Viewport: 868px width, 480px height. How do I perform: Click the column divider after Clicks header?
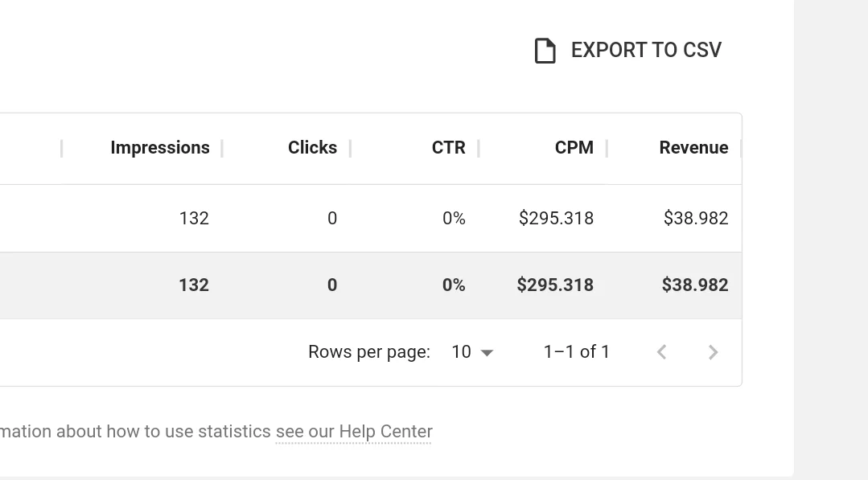[x=351, y=148]
